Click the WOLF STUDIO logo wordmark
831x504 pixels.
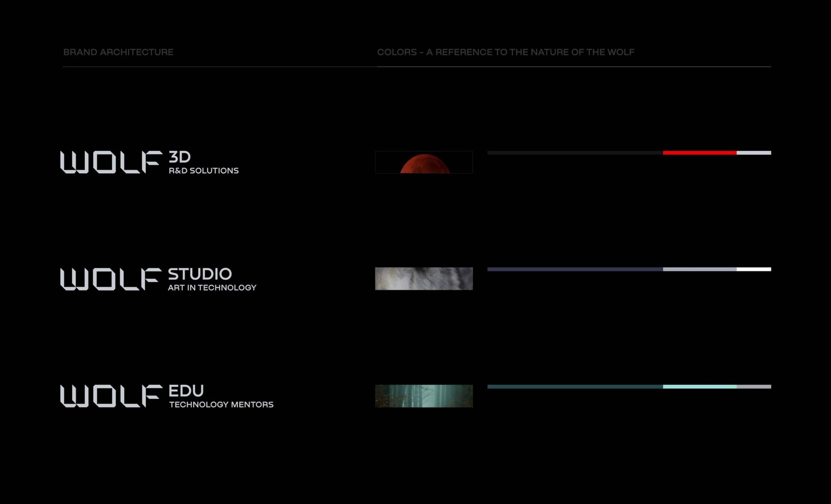point(111,279)
